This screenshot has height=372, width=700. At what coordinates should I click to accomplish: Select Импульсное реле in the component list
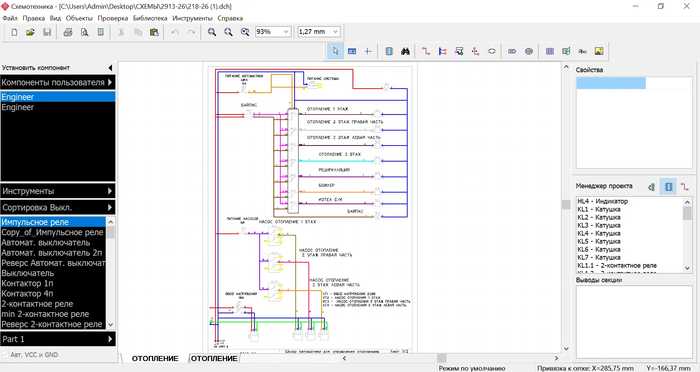tap(54, 222)
